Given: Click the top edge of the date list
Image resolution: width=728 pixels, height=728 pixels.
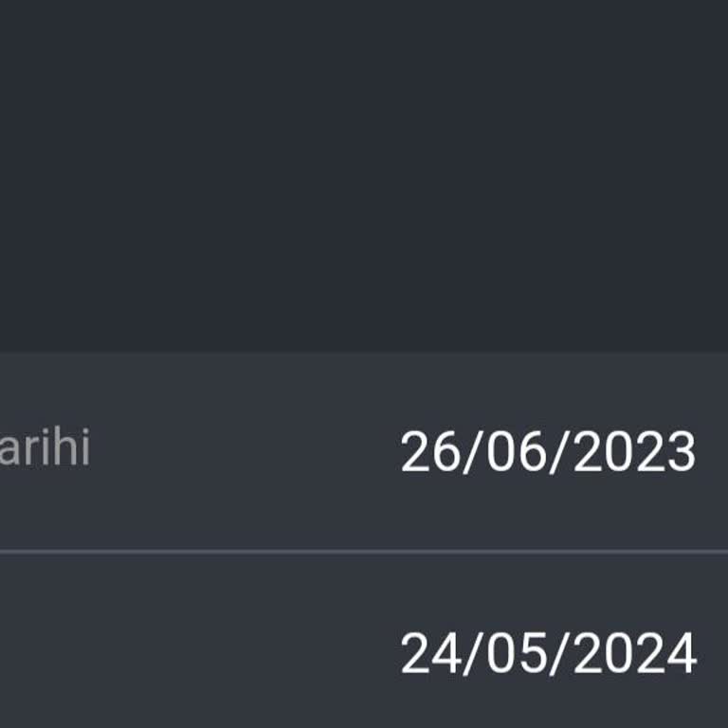Looking at the screenshot, I should 364,355.
